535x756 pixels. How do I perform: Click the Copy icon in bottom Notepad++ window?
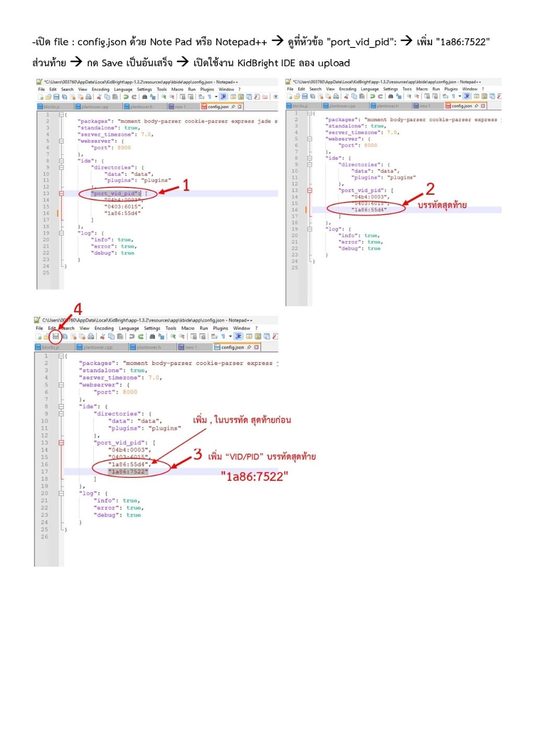[112, 336]
